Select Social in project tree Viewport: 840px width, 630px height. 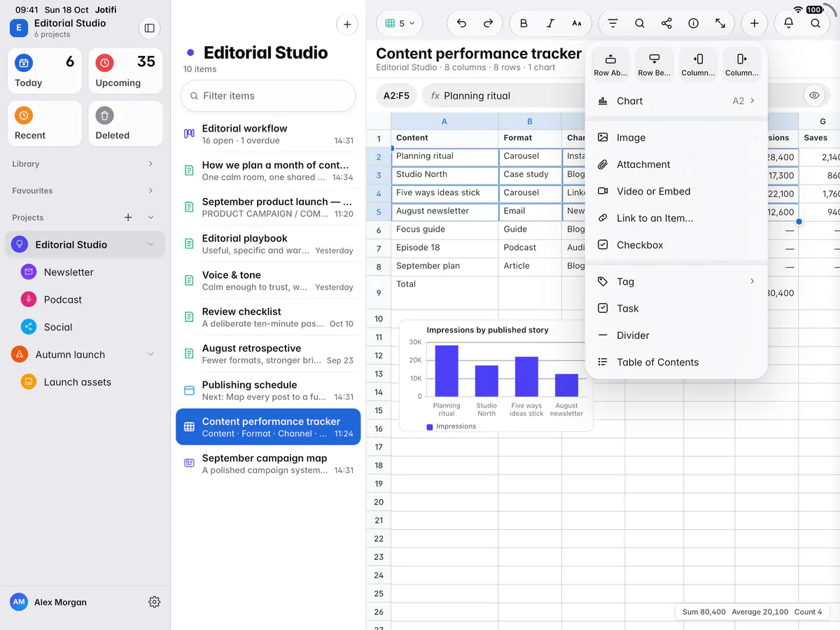(x=85, y=327)
